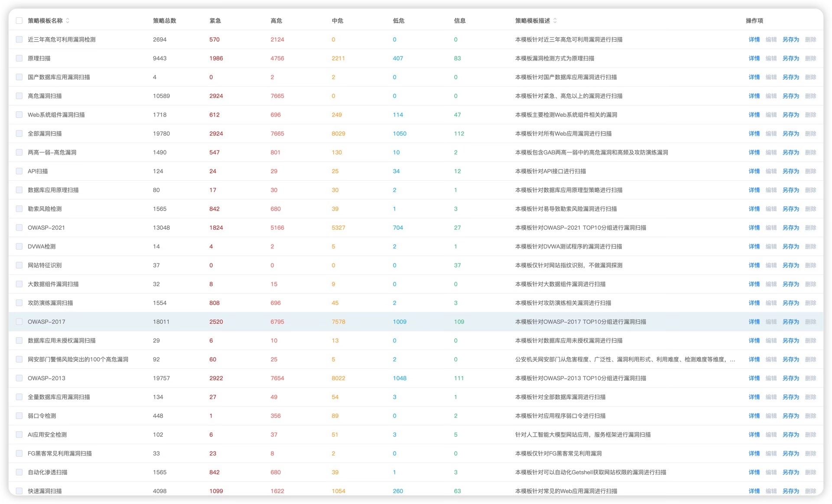Click 另存为 for DVWA检测 row
The height and width of the screenshot is (504, 832).
tap(790, 247)
